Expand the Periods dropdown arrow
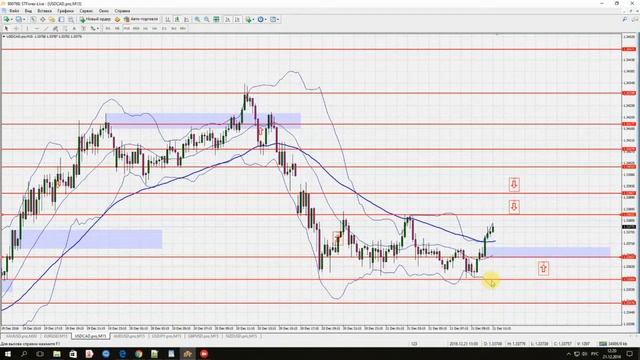This screenshot has height=360, width=640. 266,19
